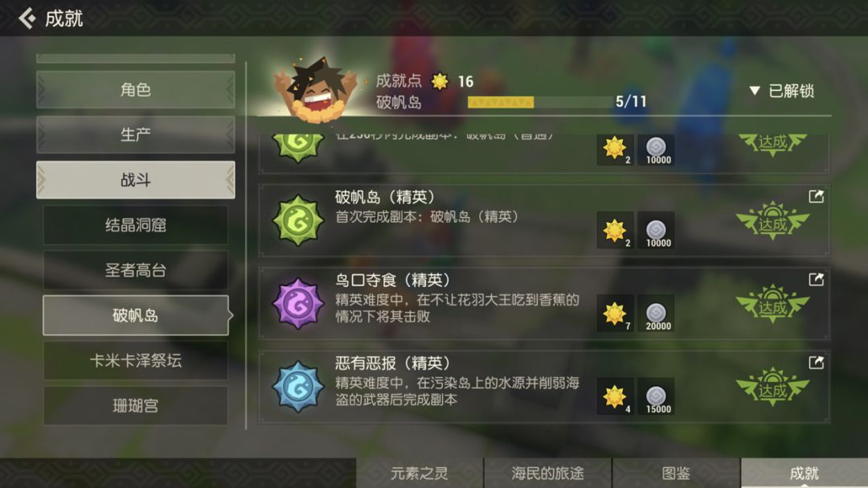The image size is (868, 488).
Task: Share the 破帆岛（精英）achievement
Action: tap(816, 196)
